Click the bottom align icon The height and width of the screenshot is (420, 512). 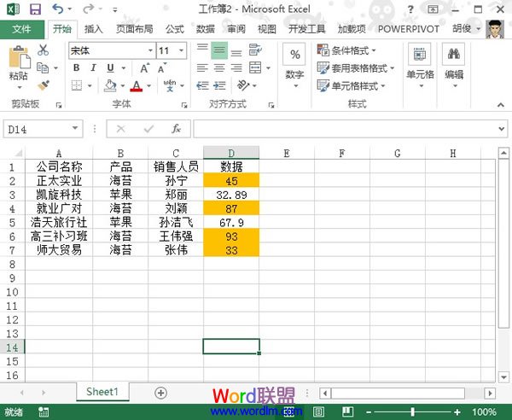coord(236,51)
